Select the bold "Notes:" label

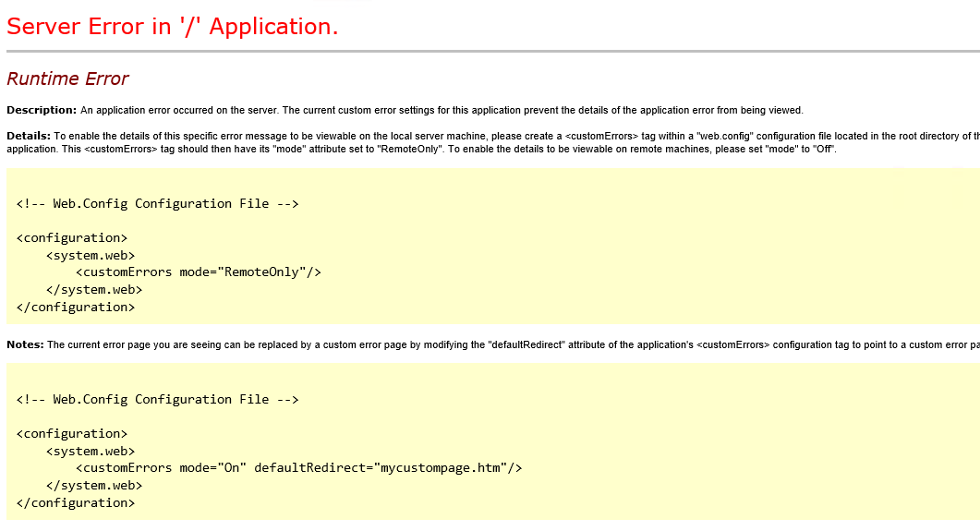(x=25, y=344)
